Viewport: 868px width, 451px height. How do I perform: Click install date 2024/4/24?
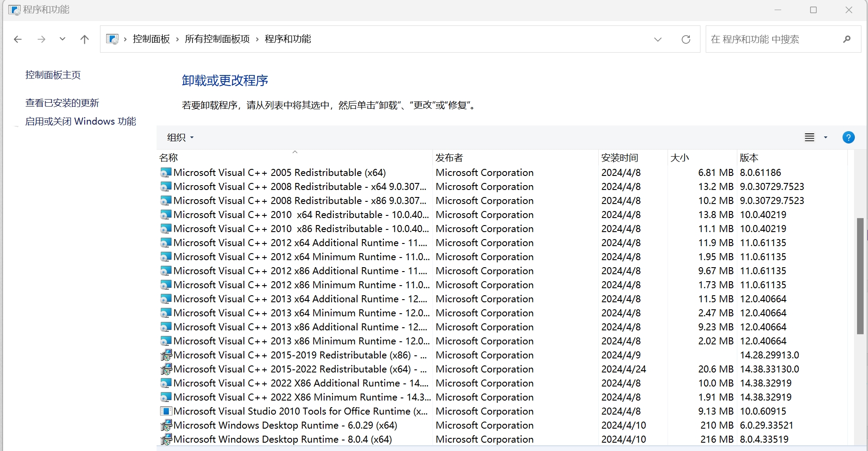(x=623, y=369)
